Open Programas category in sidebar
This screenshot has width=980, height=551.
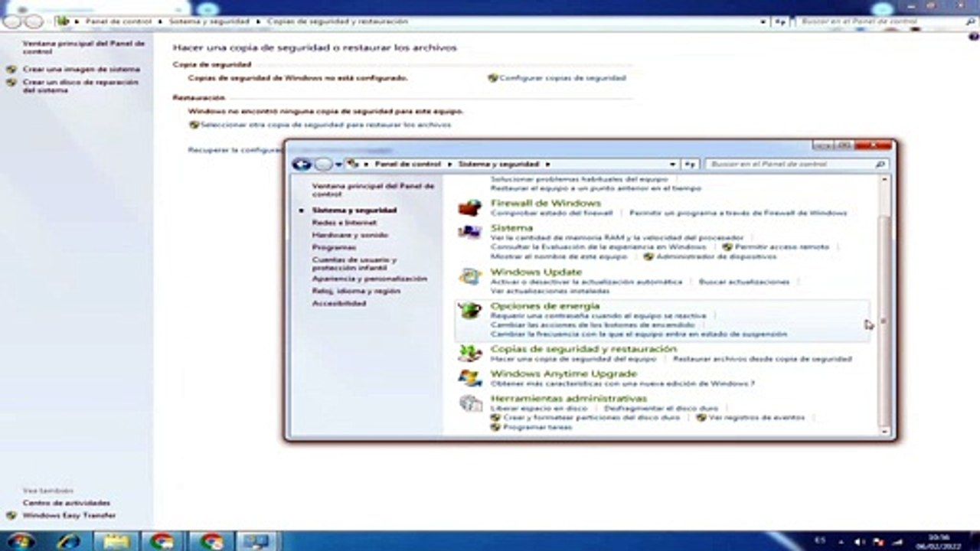(x=334, y=247)
